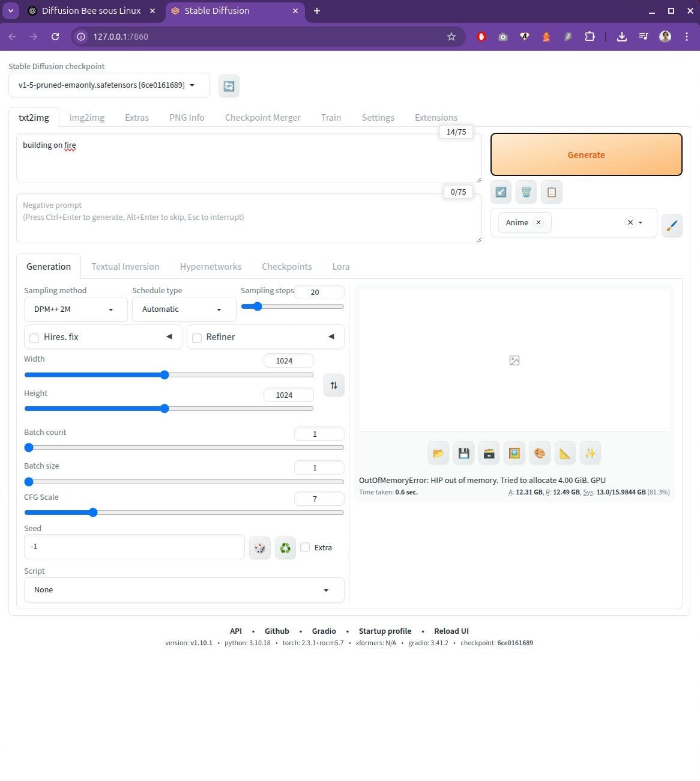Viewport: 700px width, 781px height.
Task: Click the Reload UI link
Action: click(451, 631)
